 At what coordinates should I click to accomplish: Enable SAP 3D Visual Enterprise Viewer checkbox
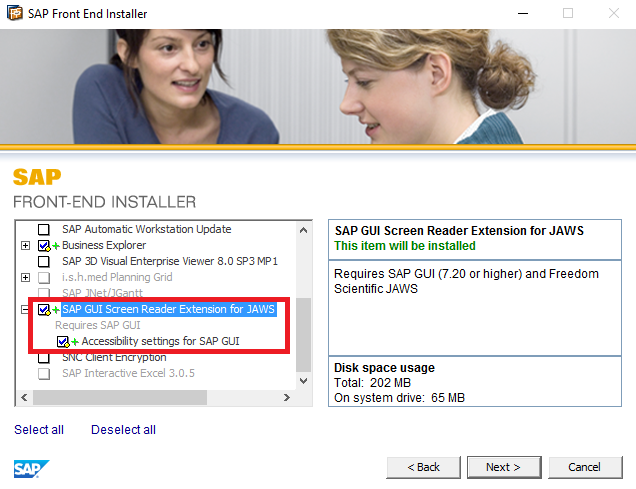click(x=44, y=262)
